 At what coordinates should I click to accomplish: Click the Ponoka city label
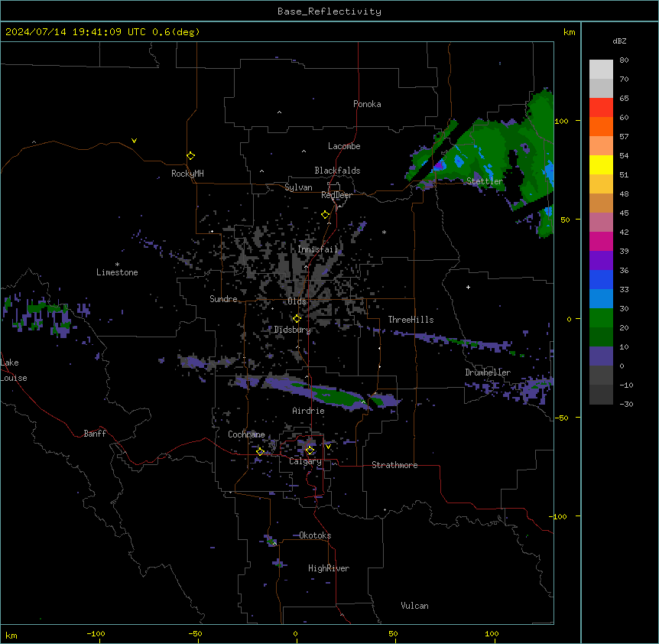[367, 104]
